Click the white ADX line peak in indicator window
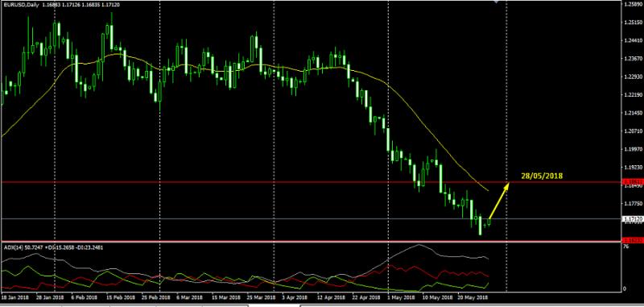644x307 pixels. (419, 245)
